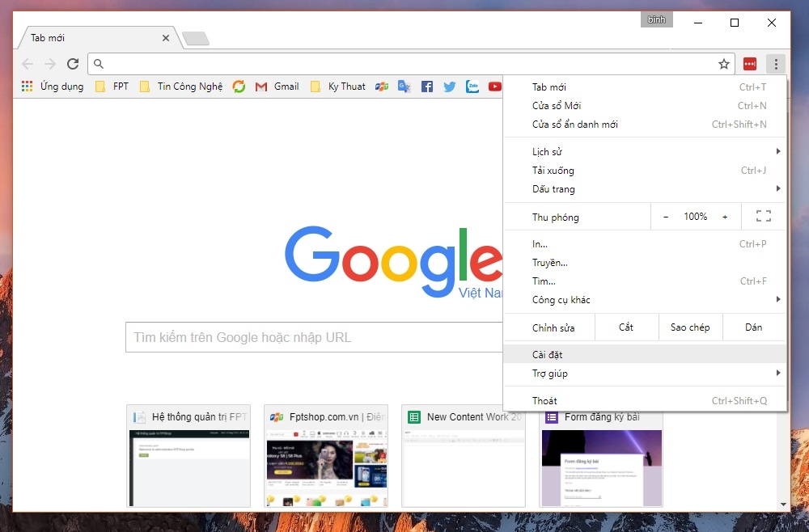Viewport: 809px width, 532px height.
Task: Click the 100% zoom value
Action: 696,217
